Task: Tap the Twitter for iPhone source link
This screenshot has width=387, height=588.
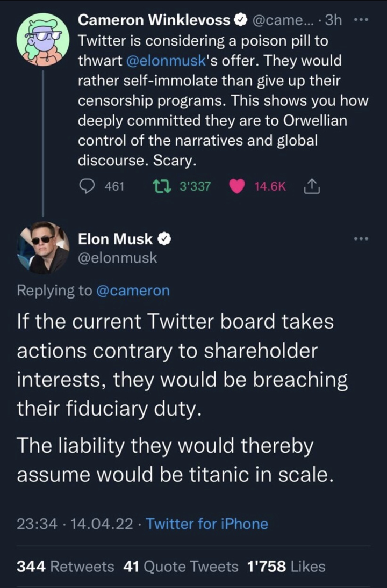Action: pos(207,523)
